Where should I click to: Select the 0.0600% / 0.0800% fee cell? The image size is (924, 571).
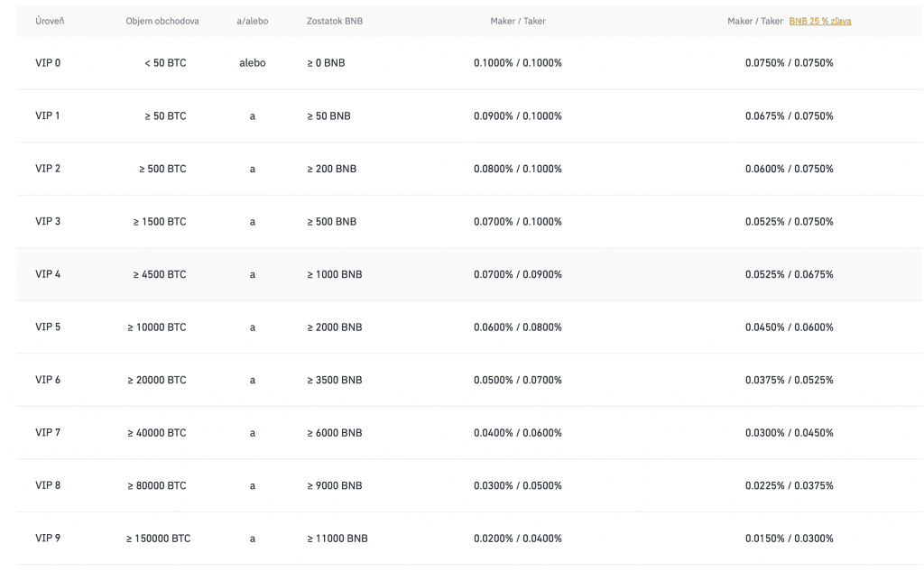point(517,327)
